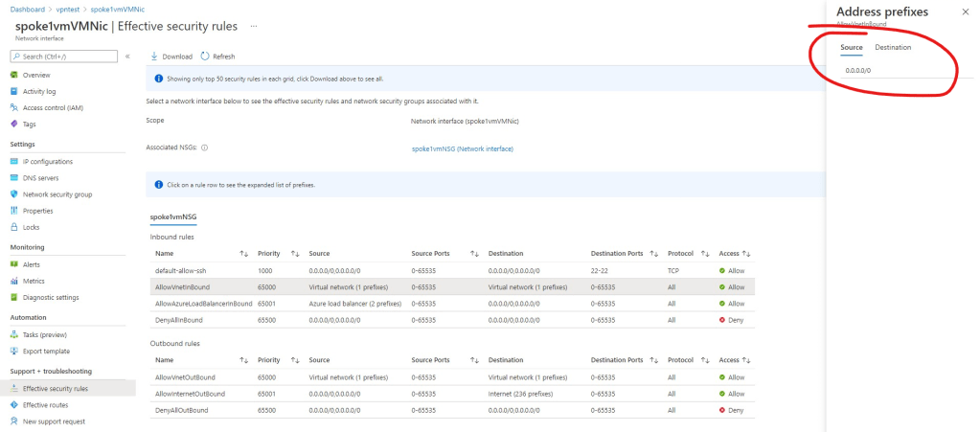
Task: Open Effective routes page
Action: [x=45, y=404]
